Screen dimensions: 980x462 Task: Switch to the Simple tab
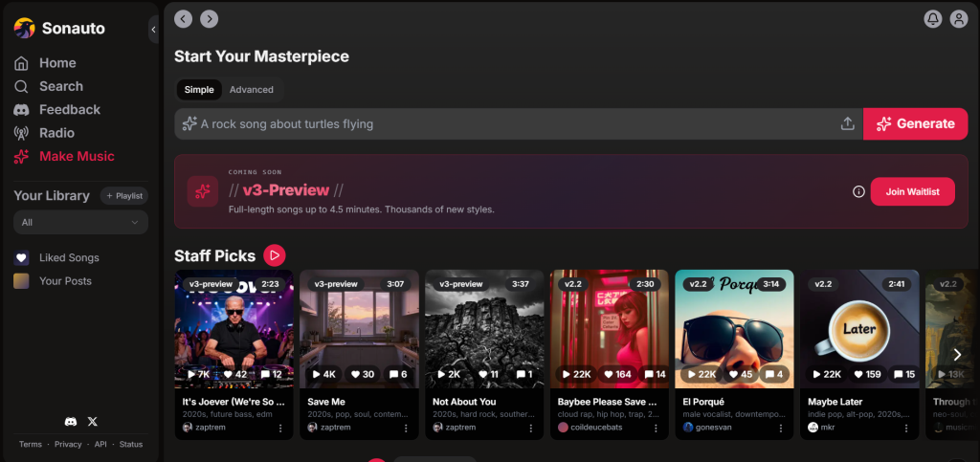[199, 89]
